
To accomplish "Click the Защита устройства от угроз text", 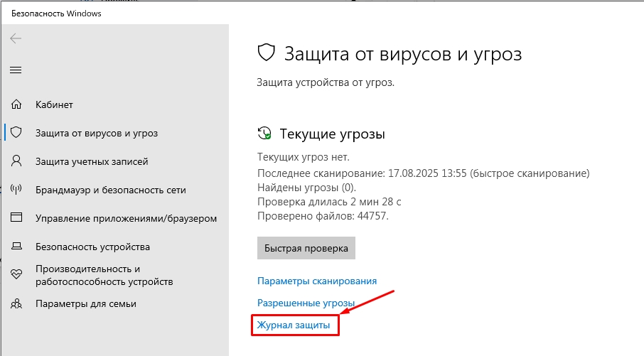I will pos(326,82).
